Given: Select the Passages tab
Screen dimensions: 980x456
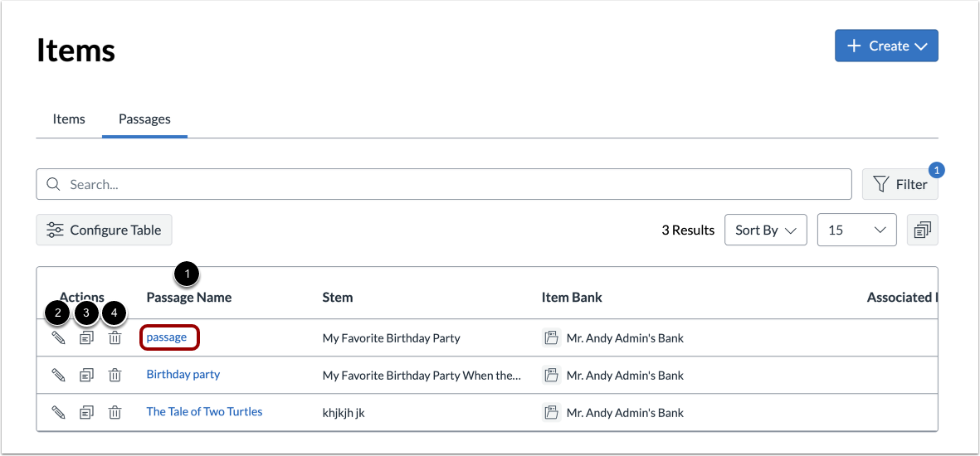Looking at the screenshot, I should [144, 119].
